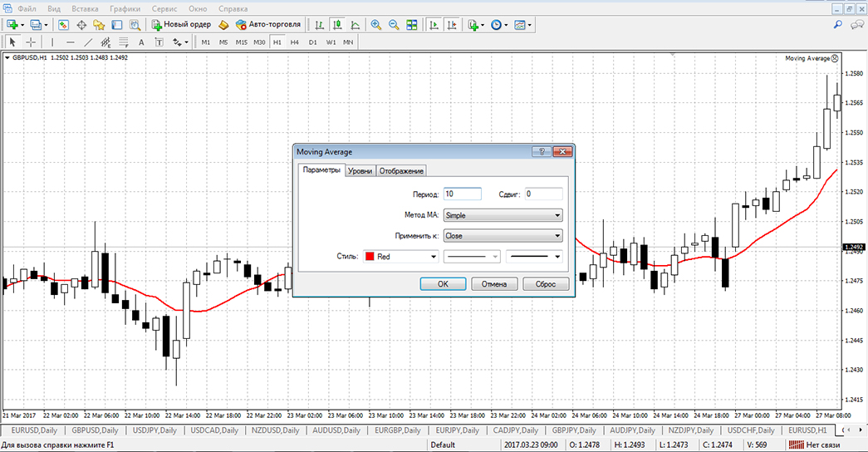Image resolution: width=868 pixels, height=452 pixels.
Task: Open the line width dropdown
Action: [x=534, y=257]
